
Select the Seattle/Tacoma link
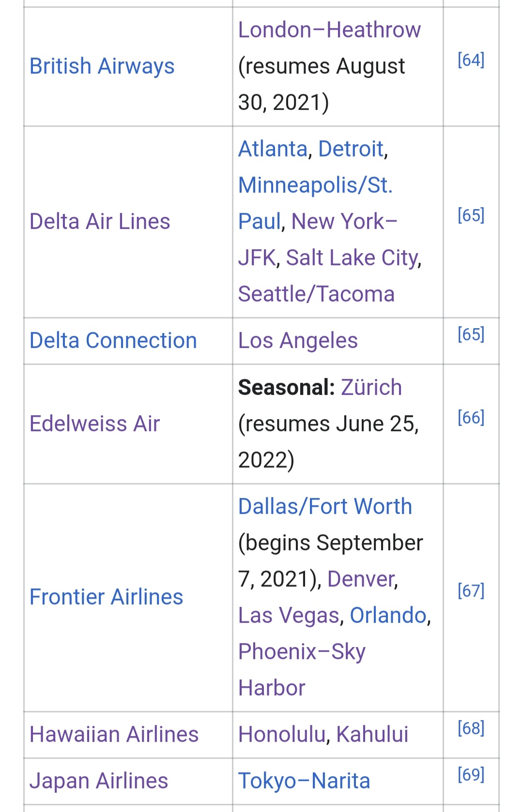(x=316, y=294)
